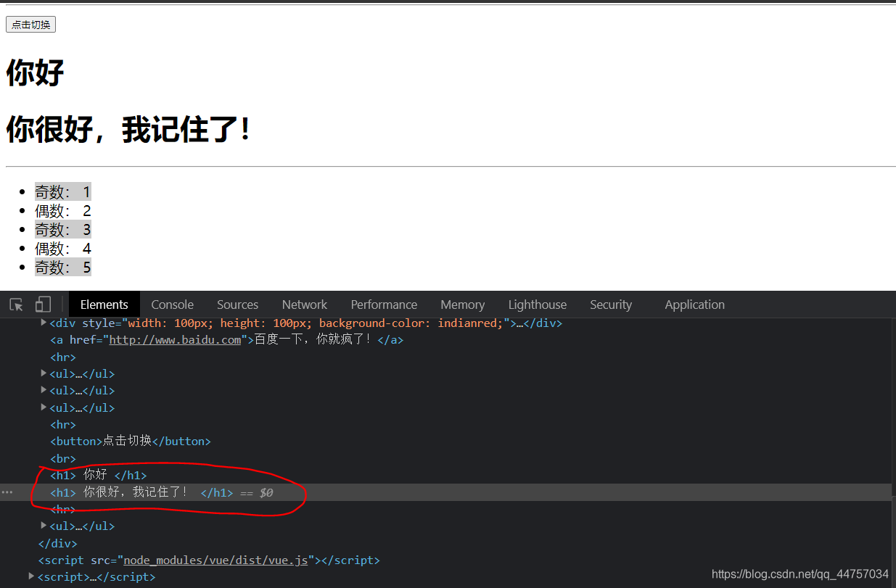The width and height of the screenshot is (896, 588).
Task: Select the hr row above the button element
Action: point(63,424)
